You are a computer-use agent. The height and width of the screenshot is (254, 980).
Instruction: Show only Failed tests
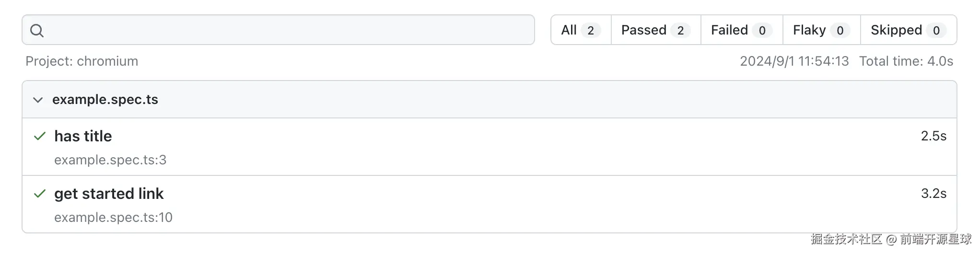(741, 30)
